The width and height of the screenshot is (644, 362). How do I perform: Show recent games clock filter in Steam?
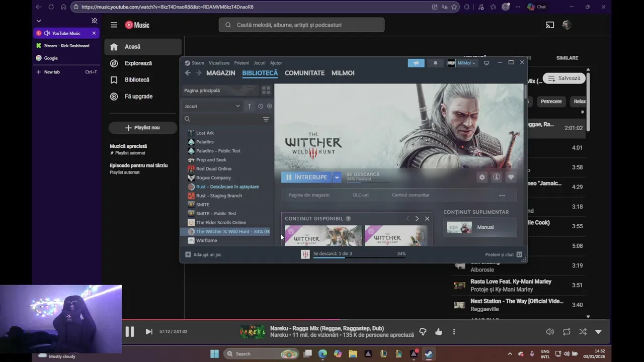coord(261,106)
